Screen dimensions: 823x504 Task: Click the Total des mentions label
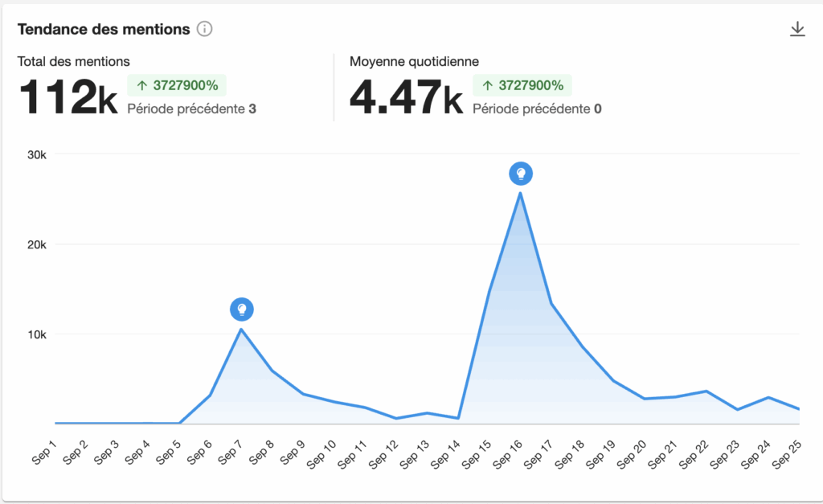(x=74, y=61)
